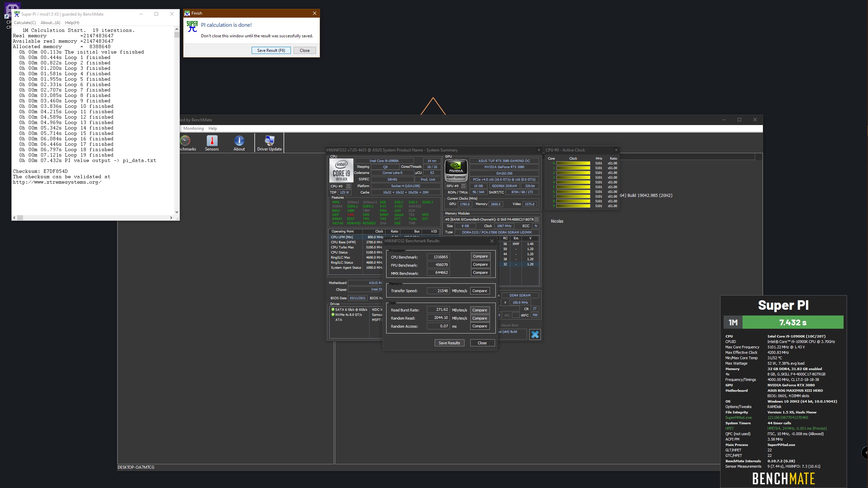Compare the Read Burst Rate result

point(479,310)
